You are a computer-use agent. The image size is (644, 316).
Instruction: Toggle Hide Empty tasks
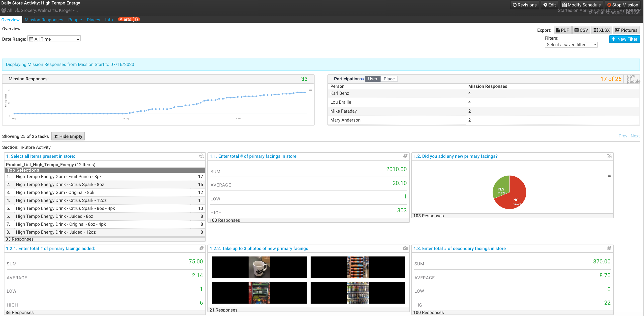point(68,136)
